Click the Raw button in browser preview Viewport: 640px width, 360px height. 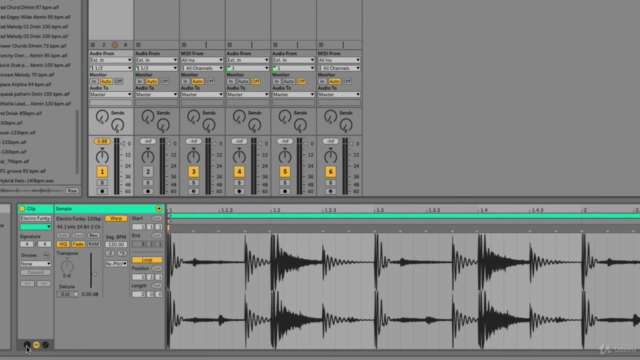[x=72, y=191]
